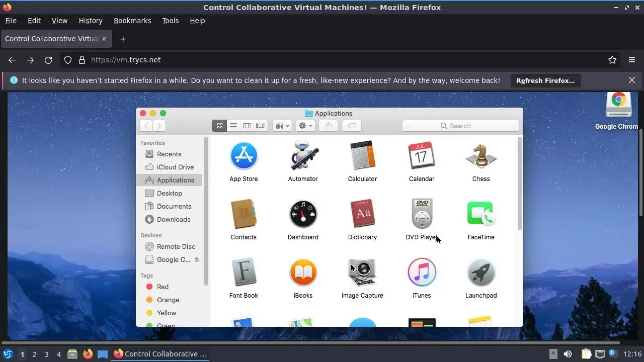Select Desktop in Finder sidebar

(x=169, y=193)
